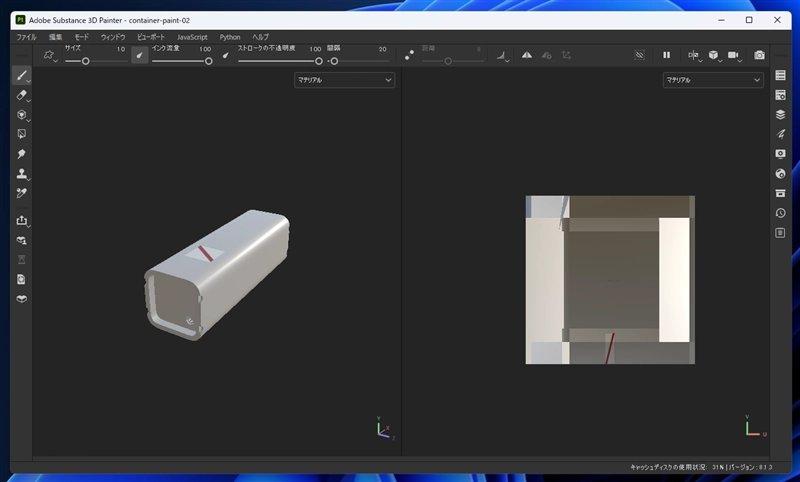Click the document-with-circle icon in left toolbar
The height and width of the screenshot is (482, 800).
point(21,280)
